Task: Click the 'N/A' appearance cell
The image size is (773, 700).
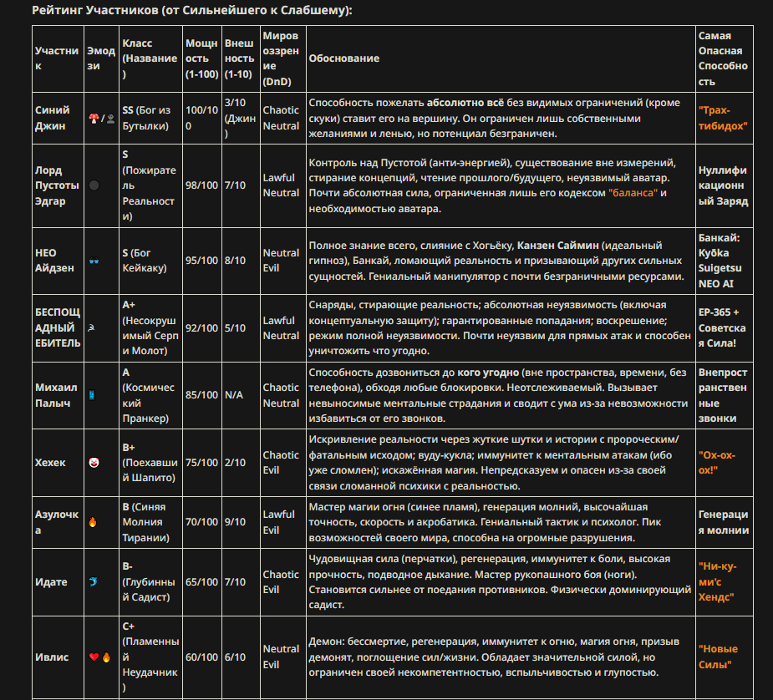Action: 234,395
